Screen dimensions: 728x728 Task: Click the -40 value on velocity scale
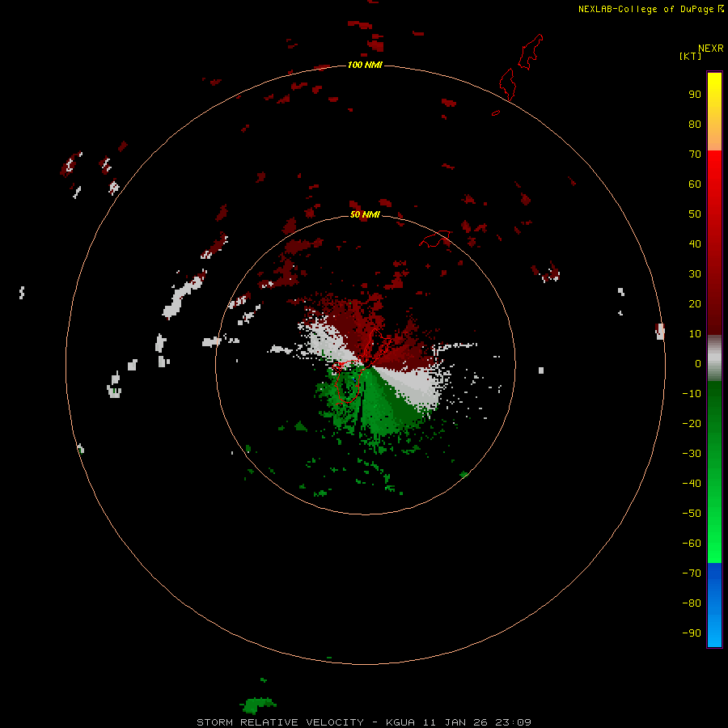pos(692,484)
